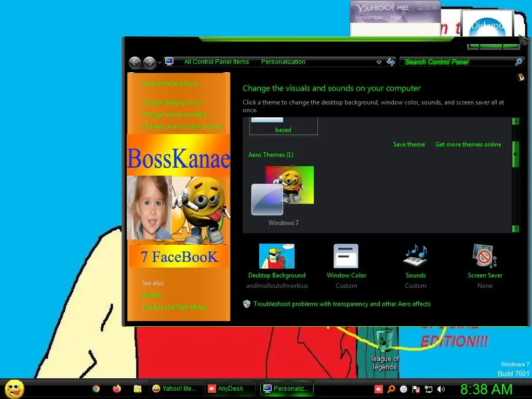Screen dimensions: 532x399
Task: Switch to Yahoo! Messenger taskbar button
Action: pyautogui.click(x=176, y=389)
